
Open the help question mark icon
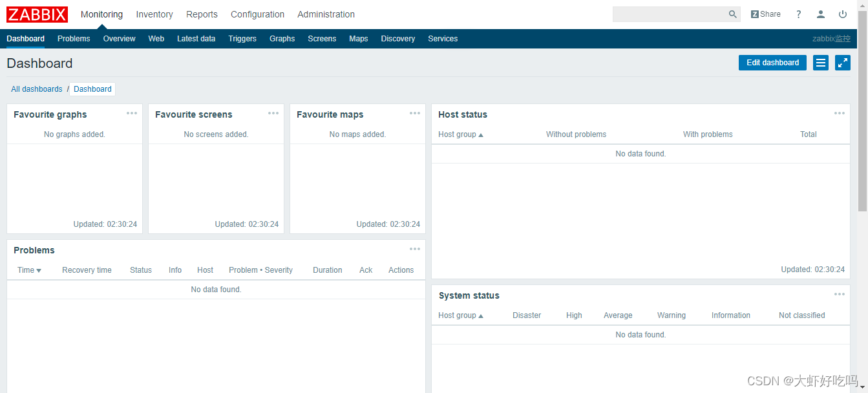coord(799,14)
